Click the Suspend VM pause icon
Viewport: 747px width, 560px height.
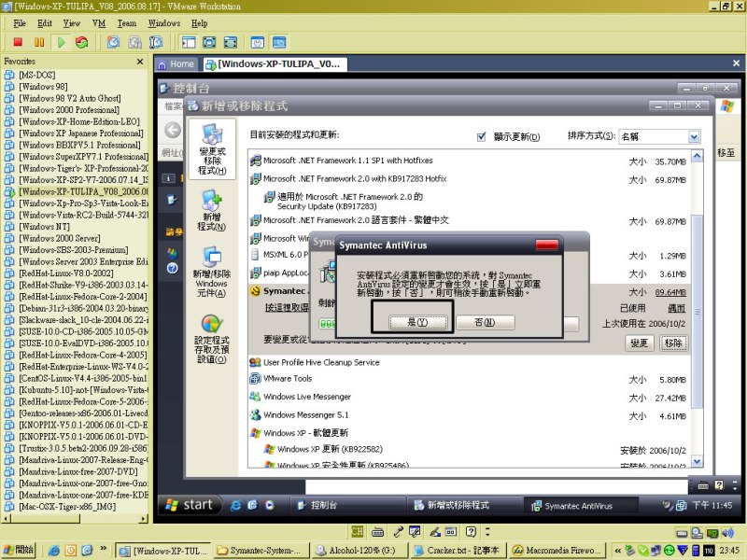click(x=39, y=42)
